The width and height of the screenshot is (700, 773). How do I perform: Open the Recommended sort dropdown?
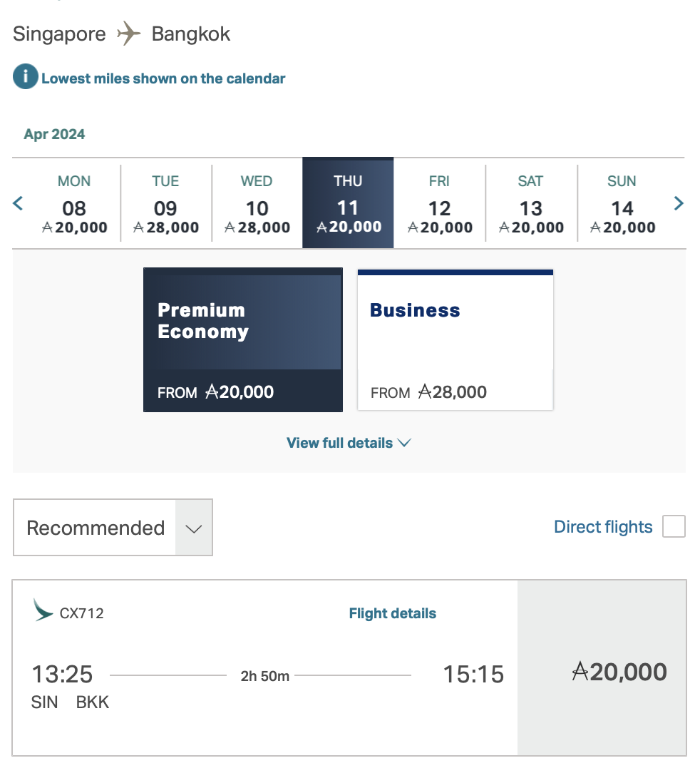coord(113,528)
